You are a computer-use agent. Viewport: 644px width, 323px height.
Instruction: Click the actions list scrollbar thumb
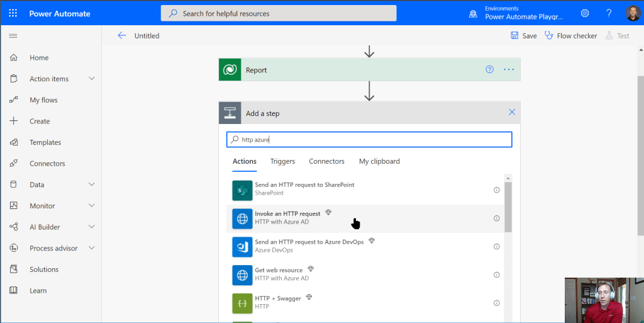click(508, 207)
